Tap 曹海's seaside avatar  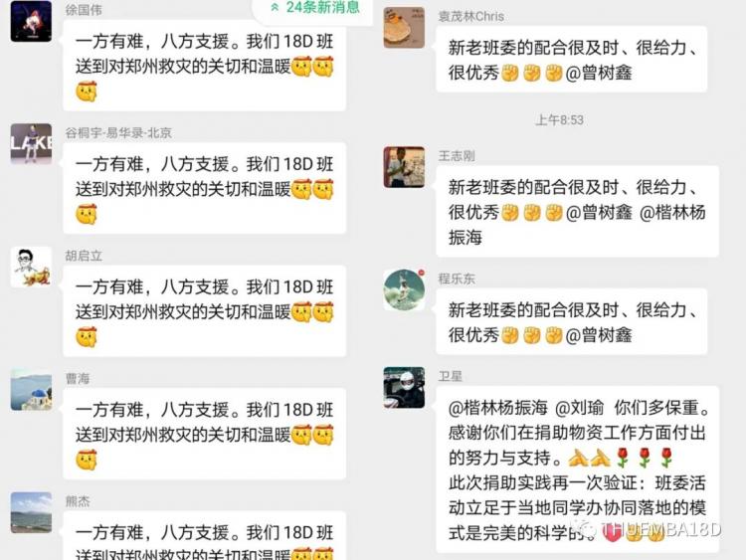[31, 390]
